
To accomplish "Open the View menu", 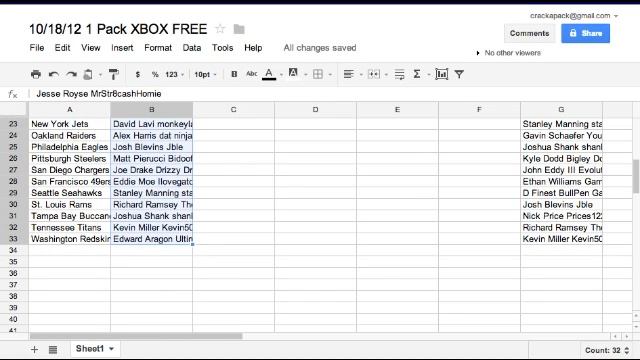I will (x=91, y=48).
